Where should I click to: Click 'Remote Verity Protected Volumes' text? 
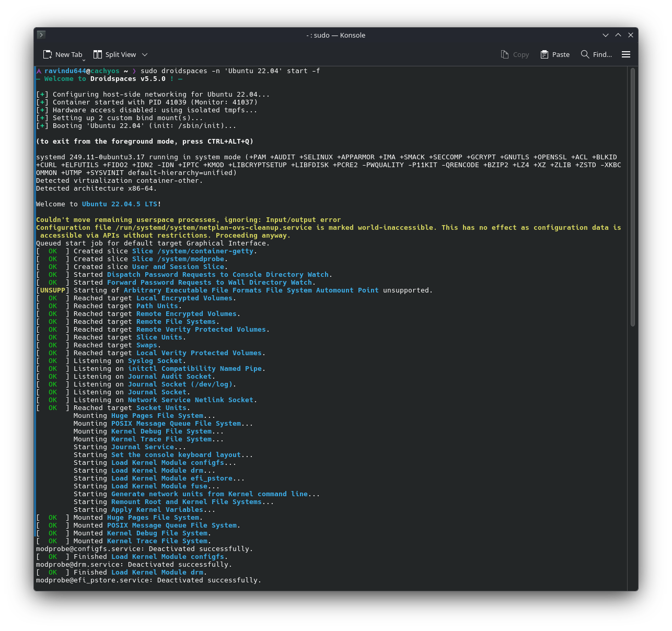[x=201, y=330]
